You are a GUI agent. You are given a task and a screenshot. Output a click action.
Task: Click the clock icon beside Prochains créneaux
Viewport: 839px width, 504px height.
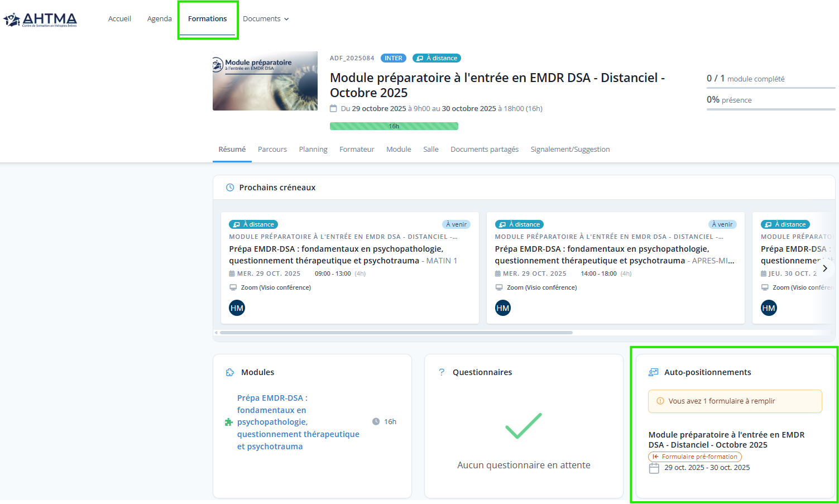pyautogui.click(x=230, y=188)
